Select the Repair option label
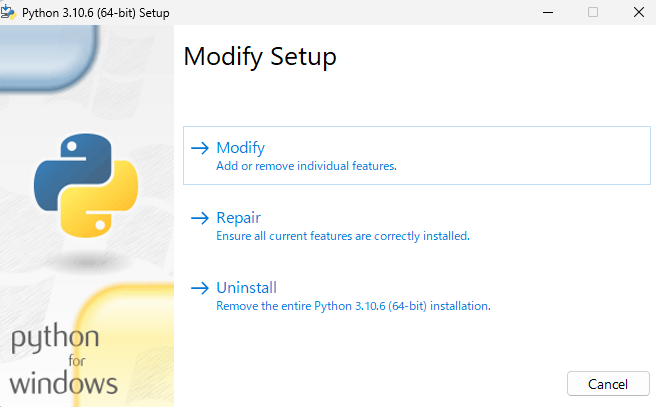Screen dimensions: 656x407 [x=238, y=218]
